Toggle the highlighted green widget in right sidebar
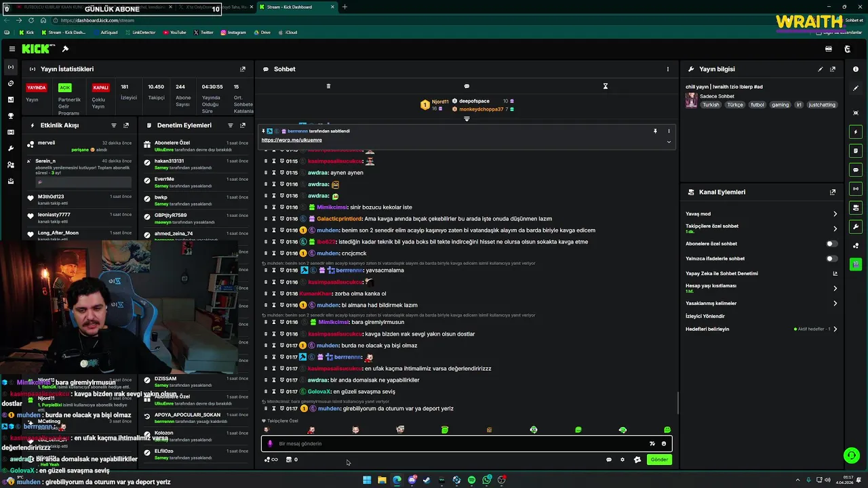This screenshot has height=488, width=868. (856, 264)
